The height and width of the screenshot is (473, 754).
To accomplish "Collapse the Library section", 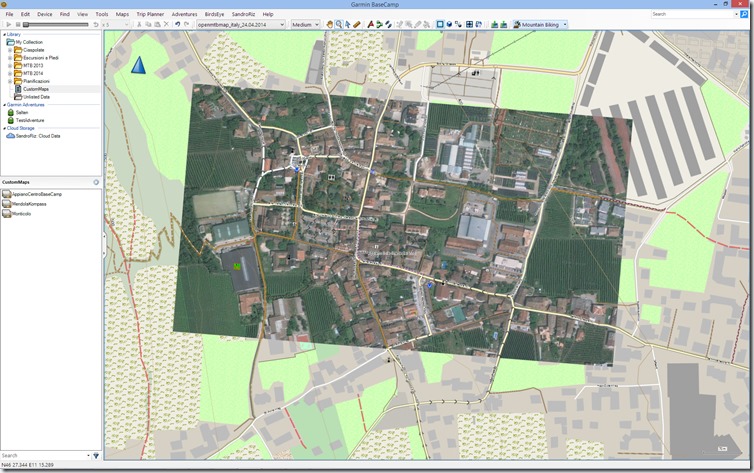I will (4, 35).
